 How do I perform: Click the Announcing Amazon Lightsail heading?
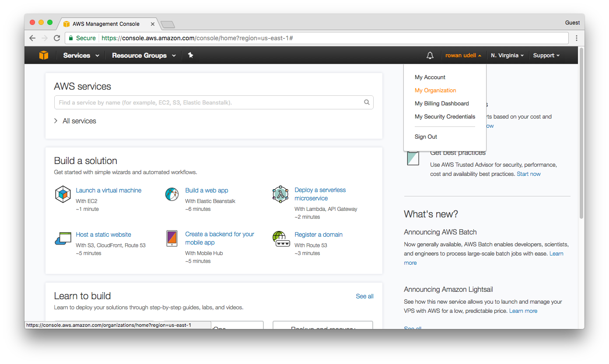click(x=448, y=289)
